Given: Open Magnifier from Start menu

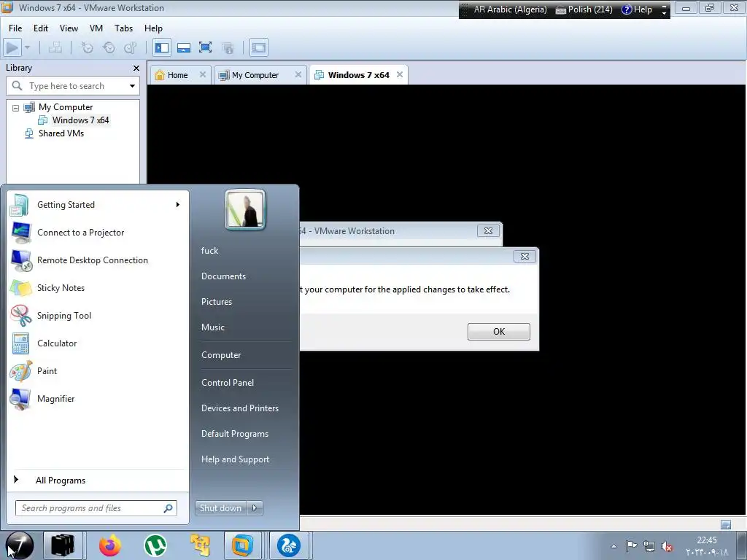Looking at the screenshot, I should [55, 399].
